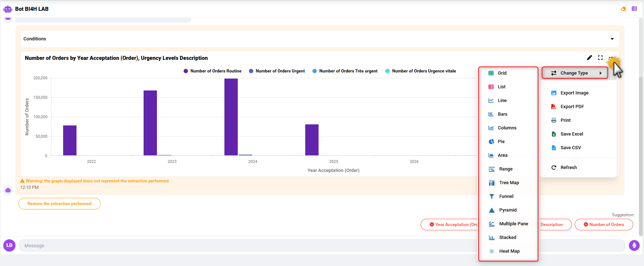The image size is (644, 266).
Task: Choose the Funnel chart type
Action: [x=506, y=196]
